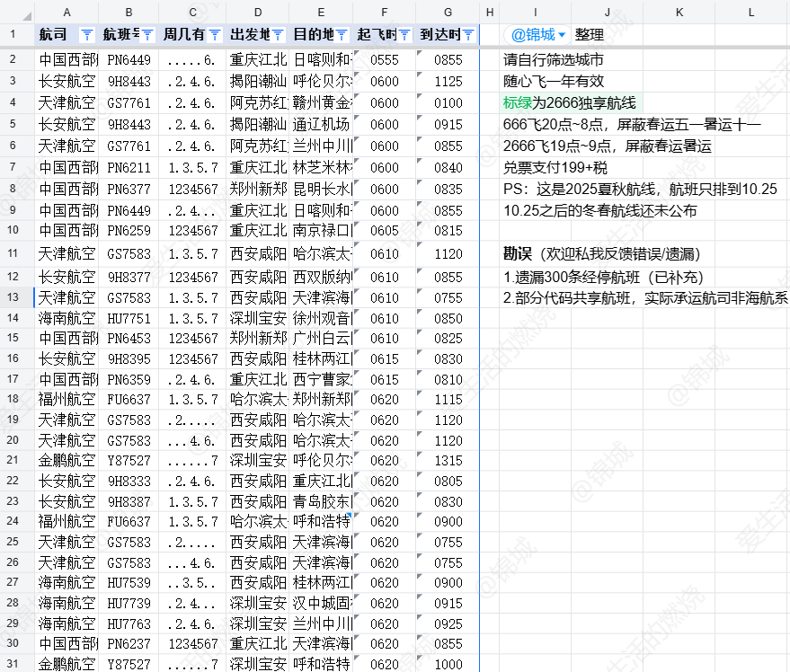This screenshot has width=790, height=672.
Task: Click the PS note about 2025夏秋航线
Action: click(640, 190)
